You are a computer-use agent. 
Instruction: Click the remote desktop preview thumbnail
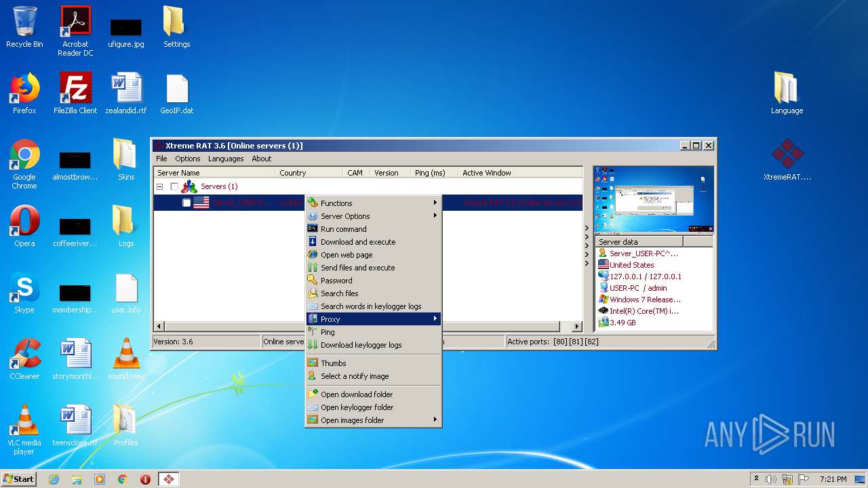654,200
